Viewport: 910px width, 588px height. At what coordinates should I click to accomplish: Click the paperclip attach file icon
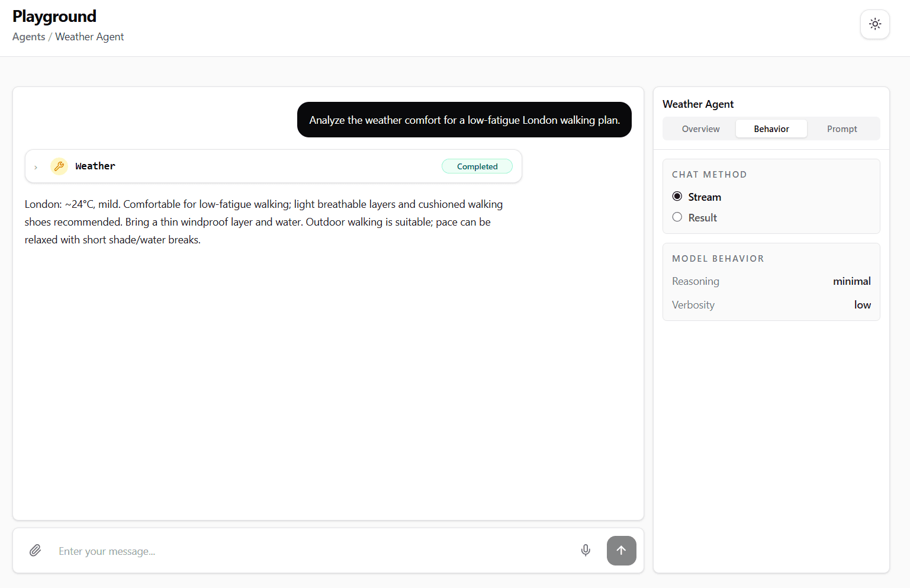(36, 551)
